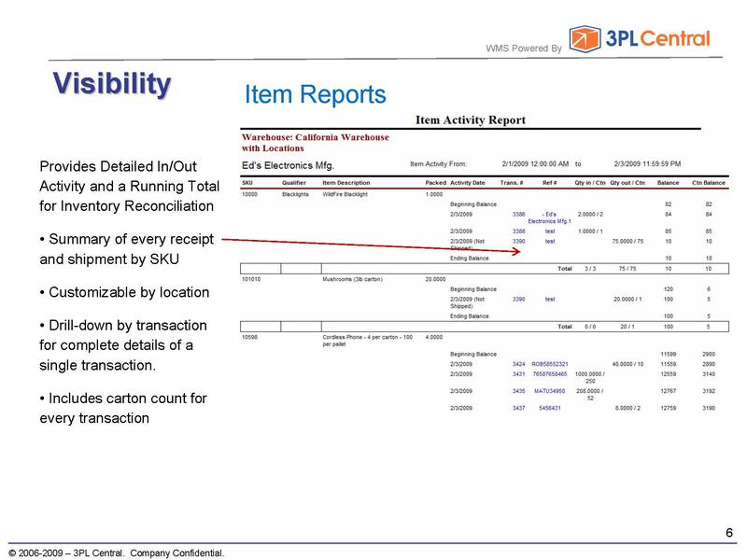Click SKU '101010' cell

tap(251, 279)
